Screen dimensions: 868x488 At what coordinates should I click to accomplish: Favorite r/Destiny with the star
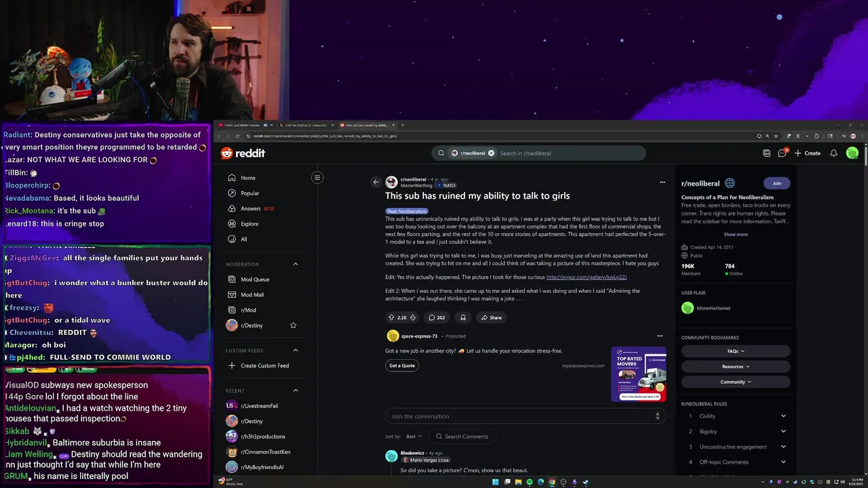[x=294, y=325]
